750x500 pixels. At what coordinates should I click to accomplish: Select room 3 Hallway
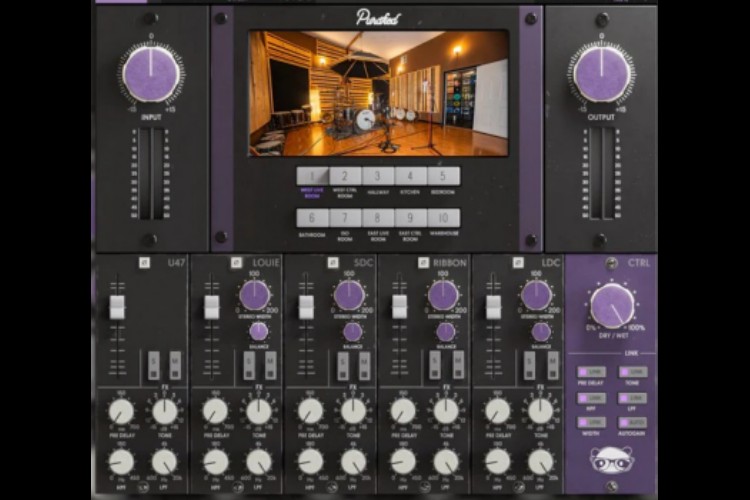pyautogui.click(x=378, y=176)
